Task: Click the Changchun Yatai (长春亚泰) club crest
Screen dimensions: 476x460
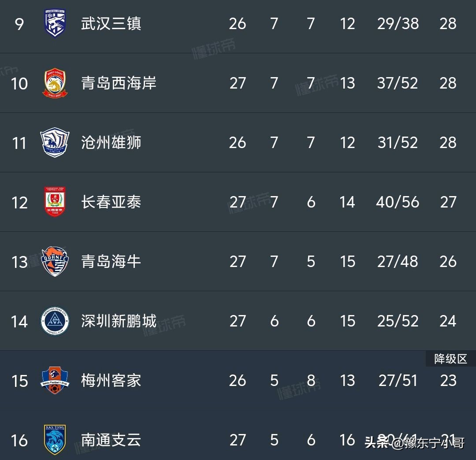Action: (55, 202)
